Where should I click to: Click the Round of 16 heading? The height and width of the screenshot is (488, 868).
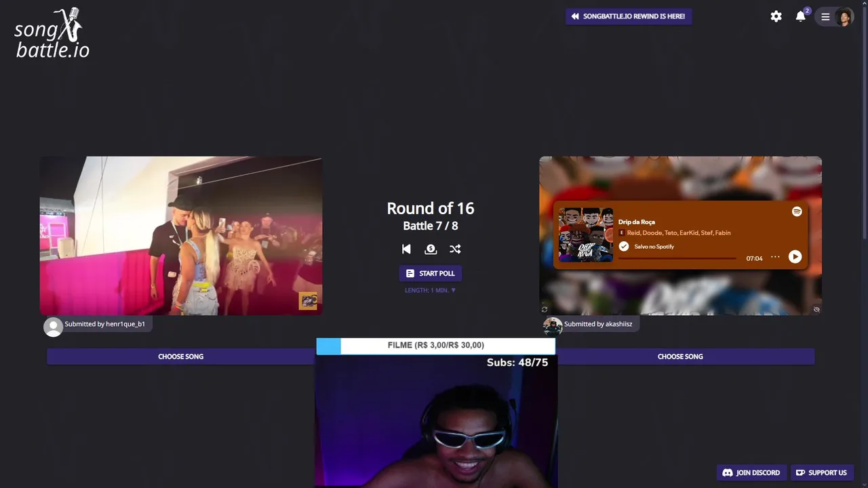click(x=431, y=208)
